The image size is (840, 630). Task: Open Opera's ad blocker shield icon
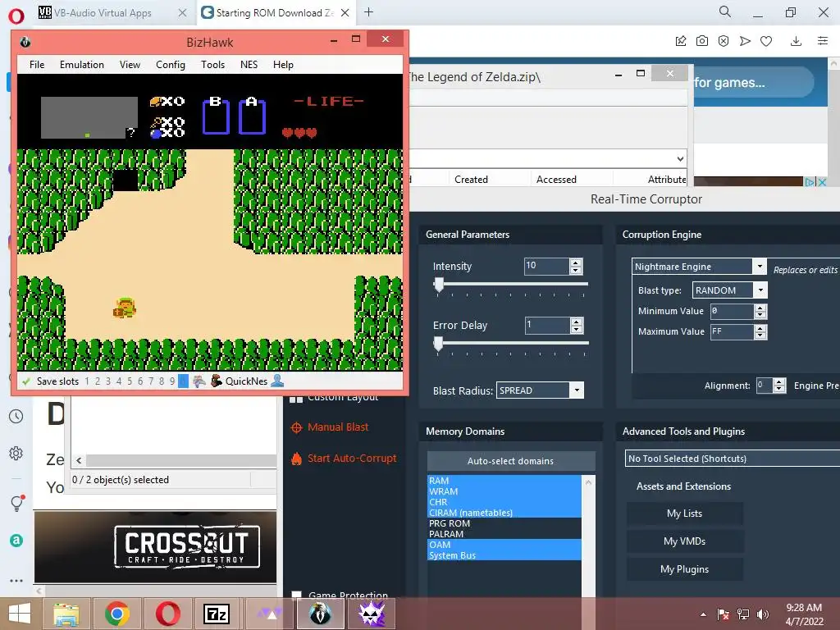(x=724, y=41)
